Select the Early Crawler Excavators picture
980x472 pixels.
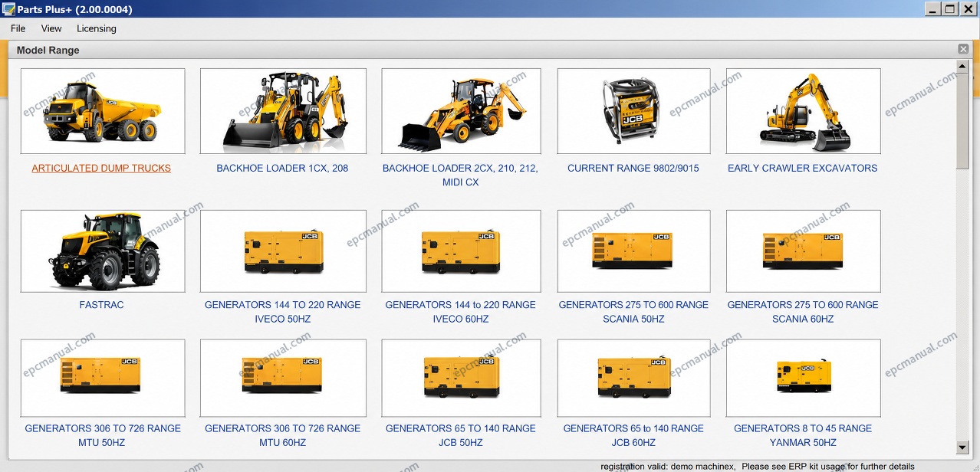pos(803,111)
